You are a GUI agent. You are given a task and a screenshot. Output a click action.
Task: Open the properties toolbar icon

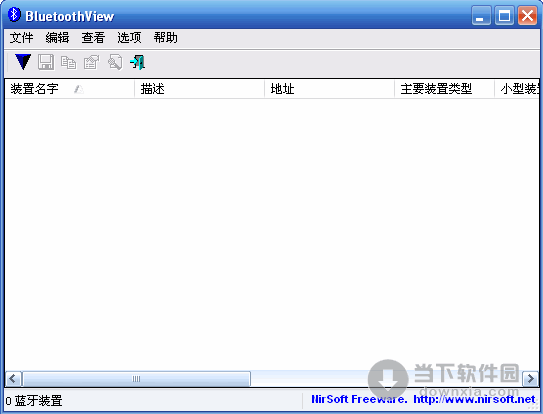point(91,62)
